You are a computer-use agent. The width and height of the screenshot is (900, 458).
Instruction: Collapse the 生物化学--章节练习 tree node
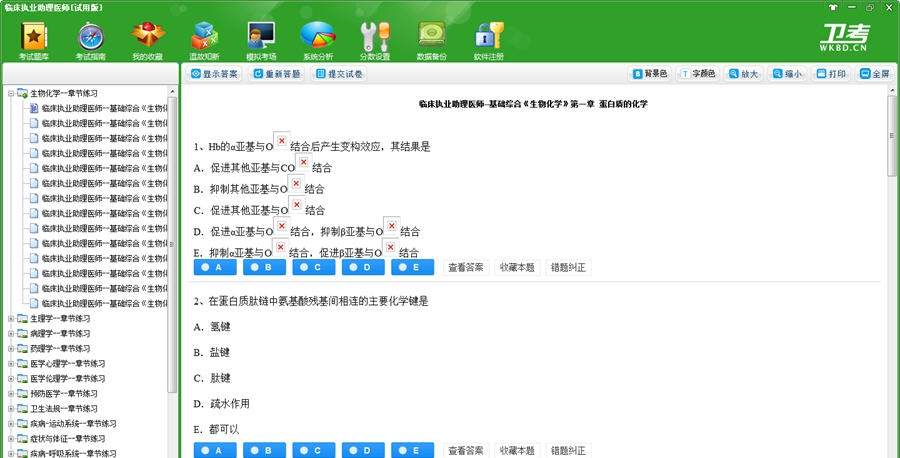point(11,93)
